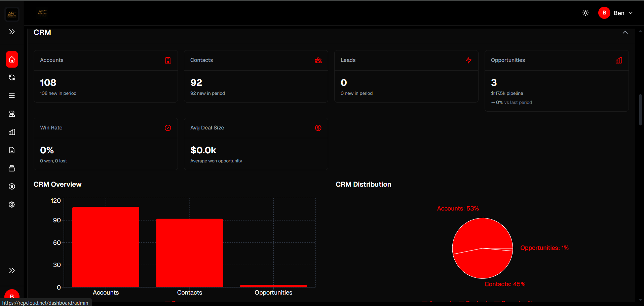
Task: Open the list menu sidebar icon
Action: click(x=12, y=96)
